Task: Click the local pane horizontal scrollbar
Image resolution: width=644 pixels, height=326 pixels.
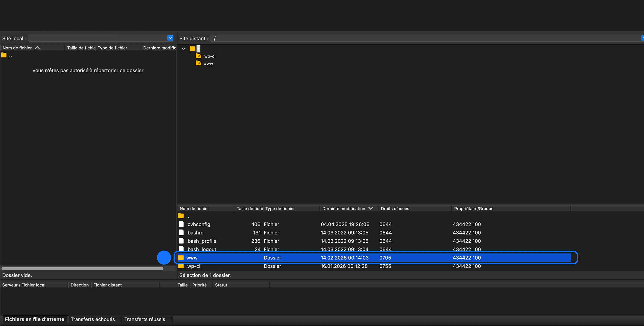Action: click(x=82, y=269)
